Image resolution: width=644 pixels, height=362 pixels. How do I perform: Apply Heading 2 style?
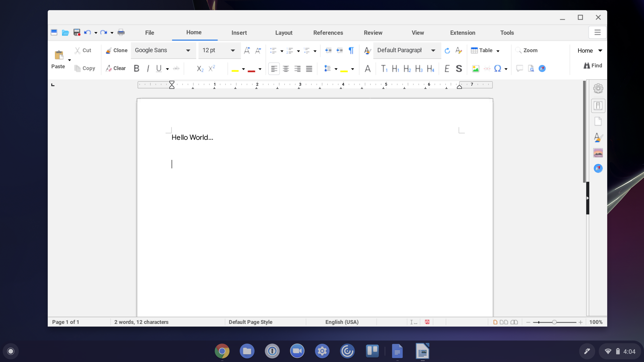click(407, 68)
